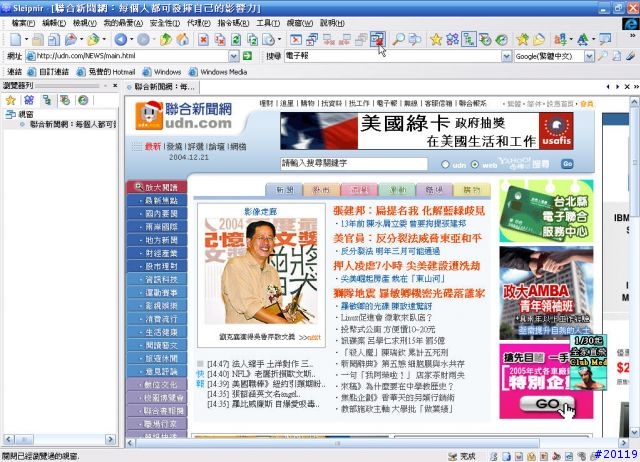Open the 說明(H) menu
Image resolution: width=640 pixels, height=462 pixels.
[x=332, y=23]
